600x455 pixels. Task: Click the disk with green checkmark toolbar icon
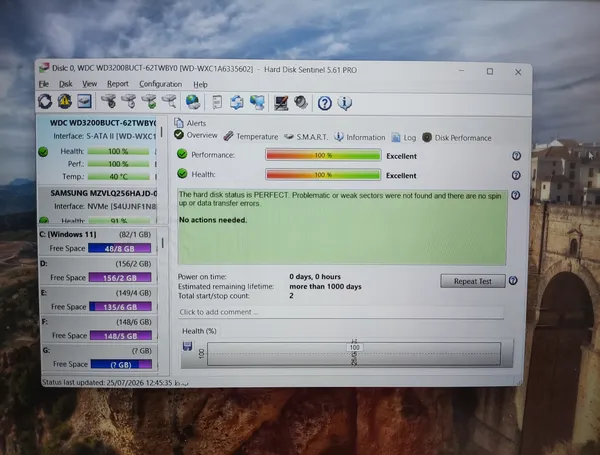149,101
